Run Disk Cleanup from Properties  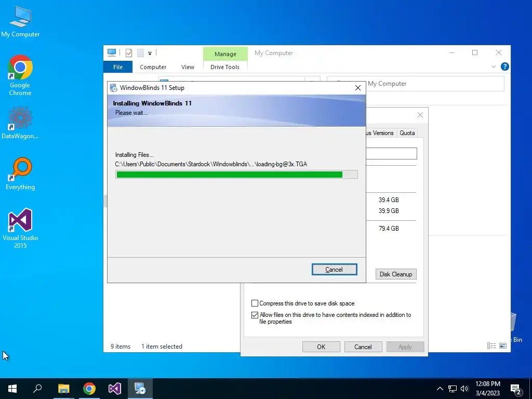click(x=395, y=274)
